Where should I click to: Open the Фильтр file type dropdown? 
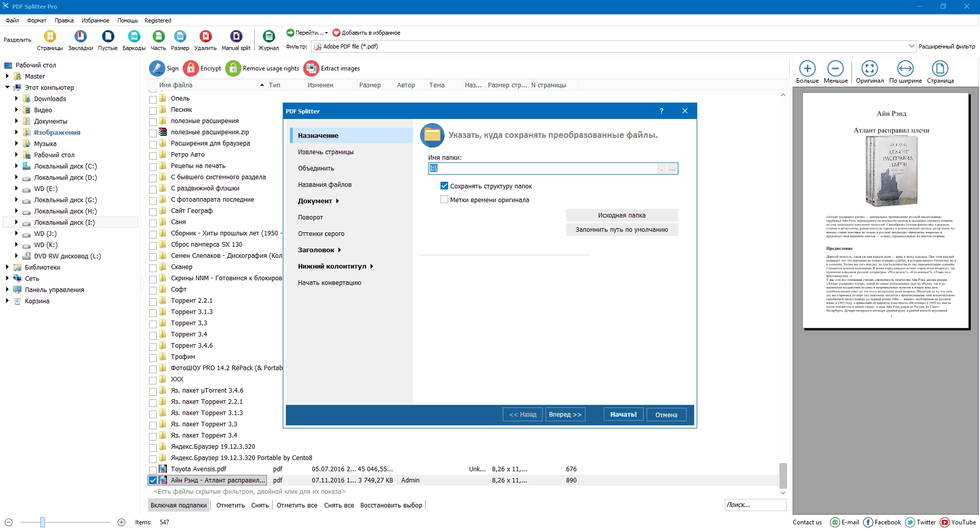(x=911, y=46)
